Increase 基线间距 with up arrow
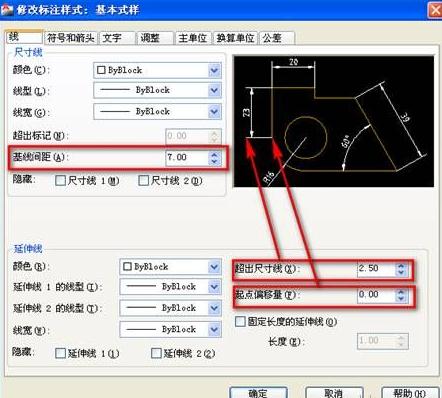The height and width of the screenshot is (398, 442). click(x=214, y=154)
